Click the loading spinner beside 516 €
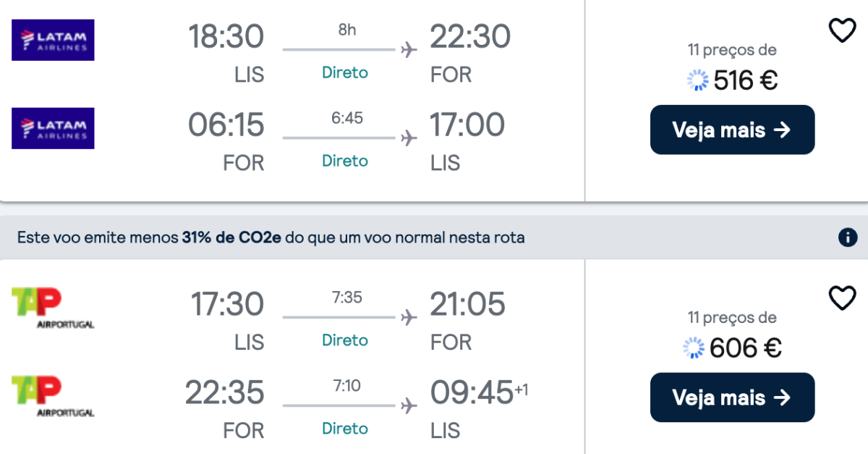The height and width of the screenshot is (454, 868). tap(697, 80)
